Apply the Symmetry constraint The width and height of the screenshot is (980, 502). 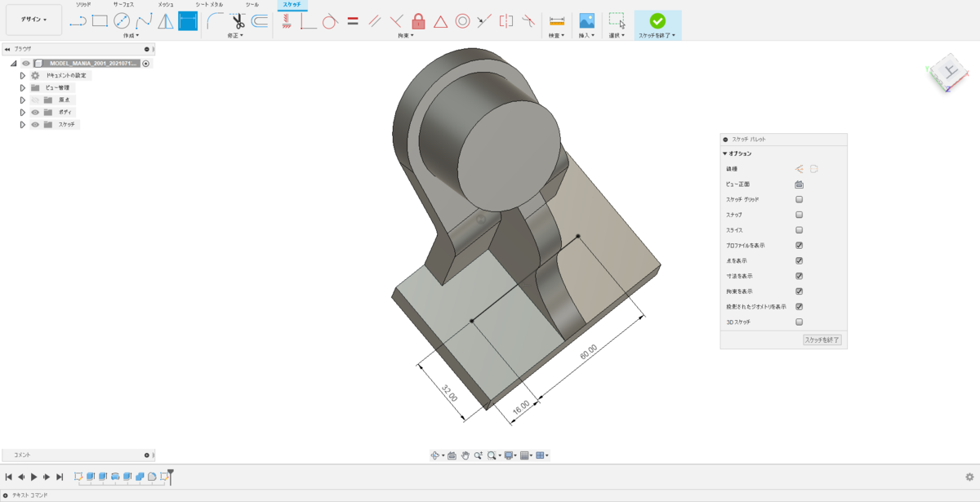(x=506, y=21)
